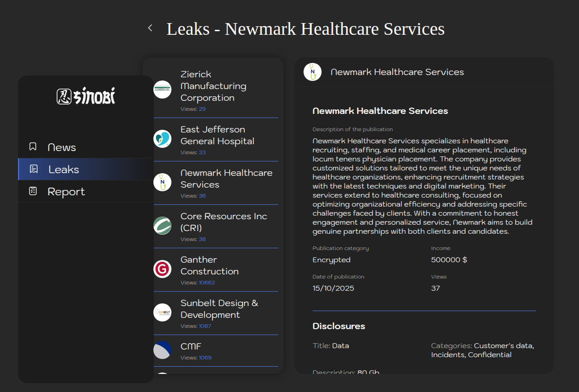Screen dimensions: 579x392
Task: Open the Zierick Manufacturing Corporation entry
Action: 214,86
